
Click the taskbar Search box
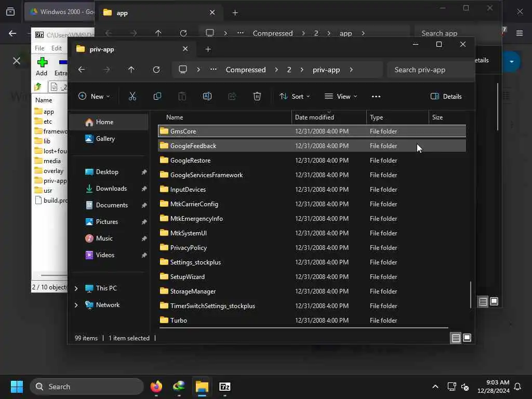click(87, 387)
